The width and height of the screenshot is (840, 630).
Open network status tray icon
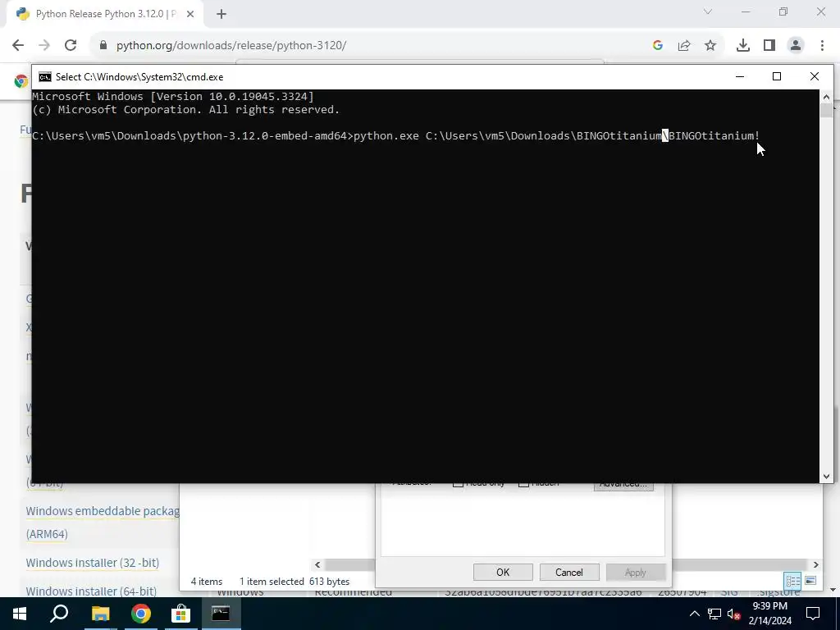pyautogui.click(x=714, y=614)
